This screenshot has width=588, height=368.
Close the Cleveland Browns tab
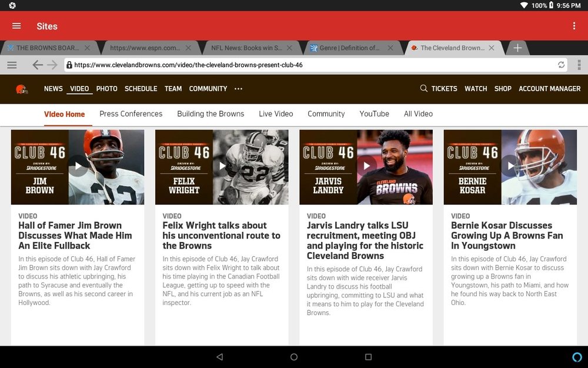492,48
